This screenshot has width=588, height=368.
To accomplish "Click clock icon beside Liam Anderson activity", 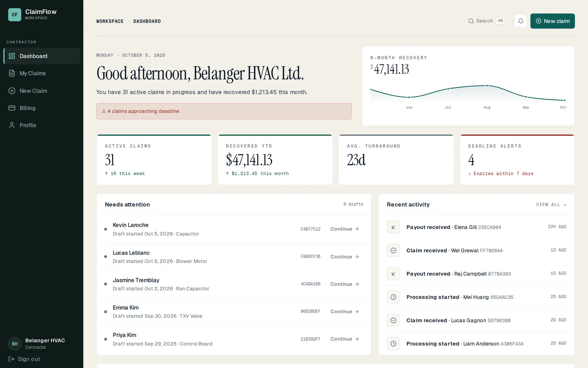I will tap(393, 344).
